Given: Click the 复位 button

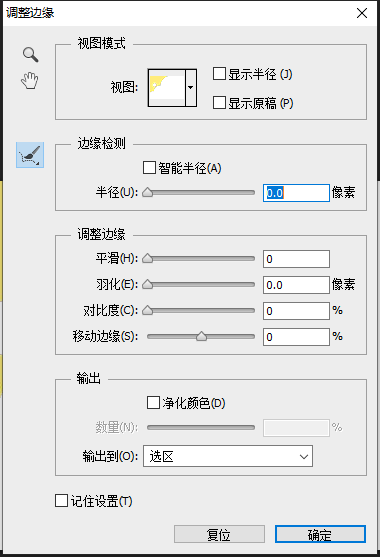Looking at the screenshot, I should pyautogui.click(x=219, y=534).
